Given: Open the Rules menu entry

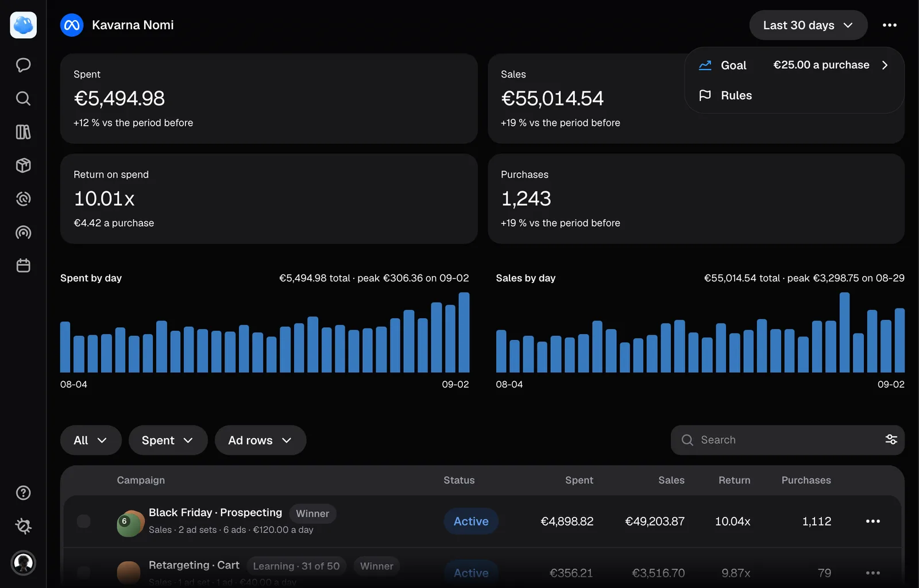Looking at the screenshot, I should tap(794, 95).
